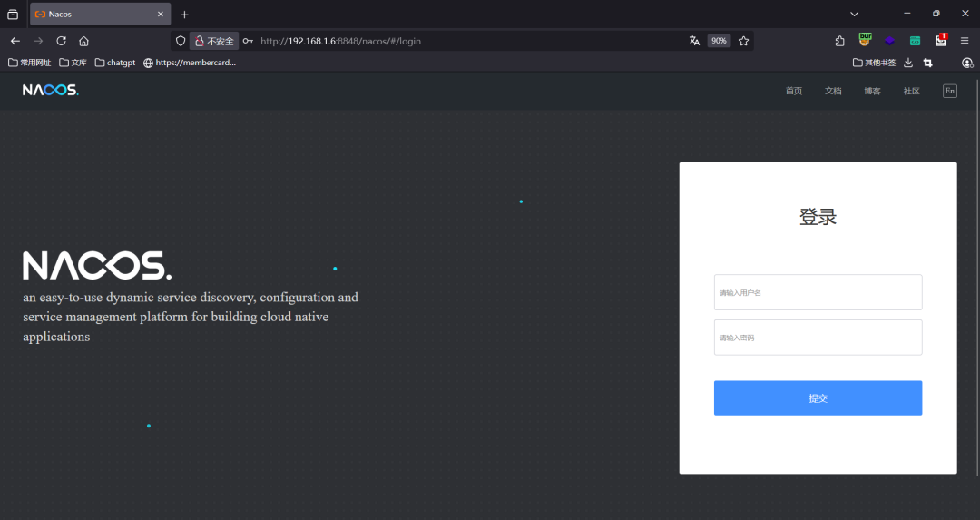Image resolution: width=980 pixels, height=520 pixels.
Task: Open the browser hamburger application menu
Action: pos(965,41)
